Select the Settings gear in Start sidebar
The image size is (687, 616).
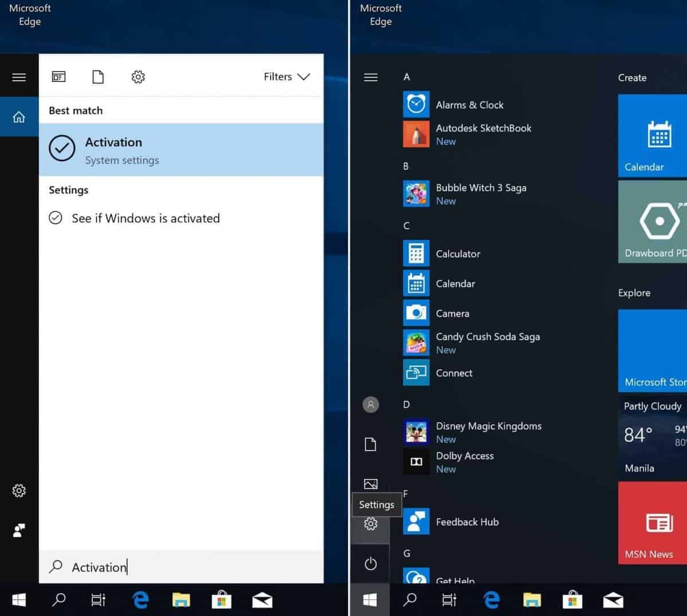tap(370, 524)
